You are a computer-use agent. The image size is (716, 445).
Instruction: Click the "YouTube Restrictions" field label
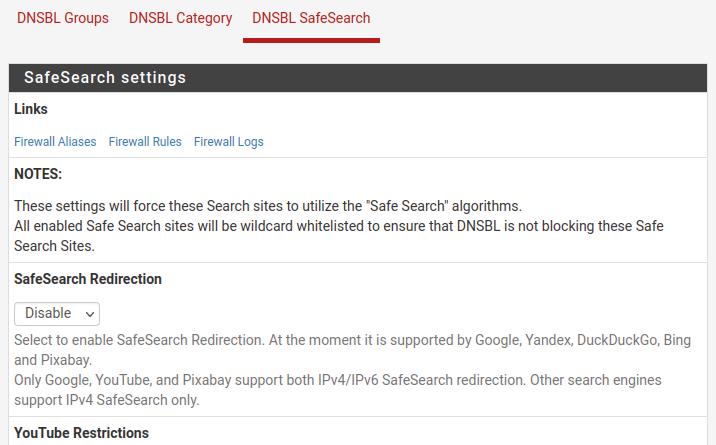[x=82, y=433]
